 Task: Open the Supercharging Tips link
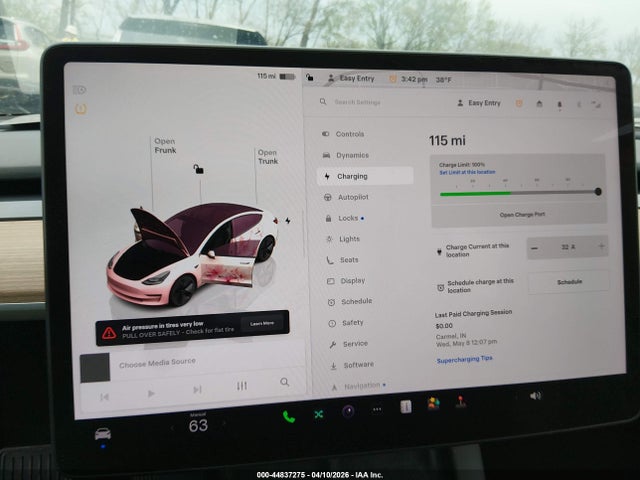click(464, 360)
